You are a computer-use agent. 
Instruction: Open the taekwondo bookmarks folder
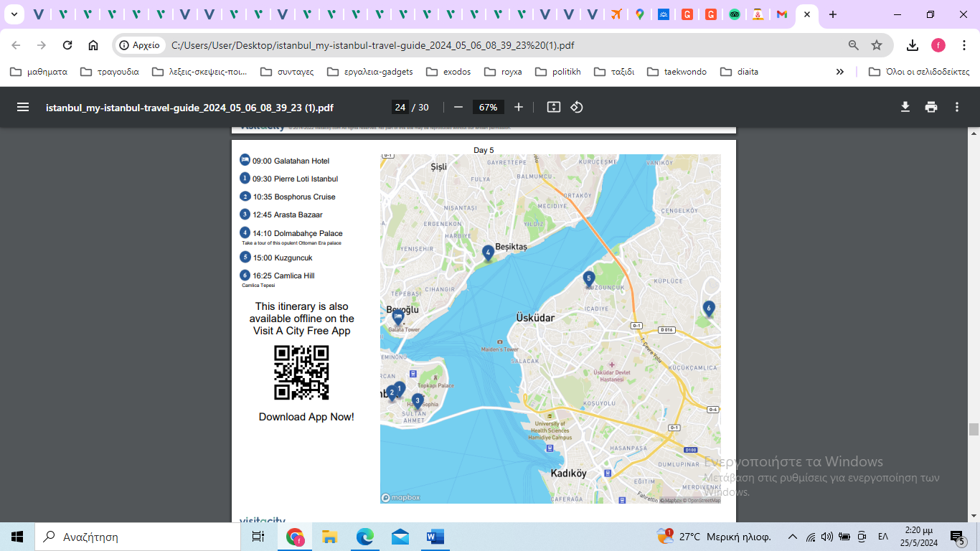click(x=677, y=72)
